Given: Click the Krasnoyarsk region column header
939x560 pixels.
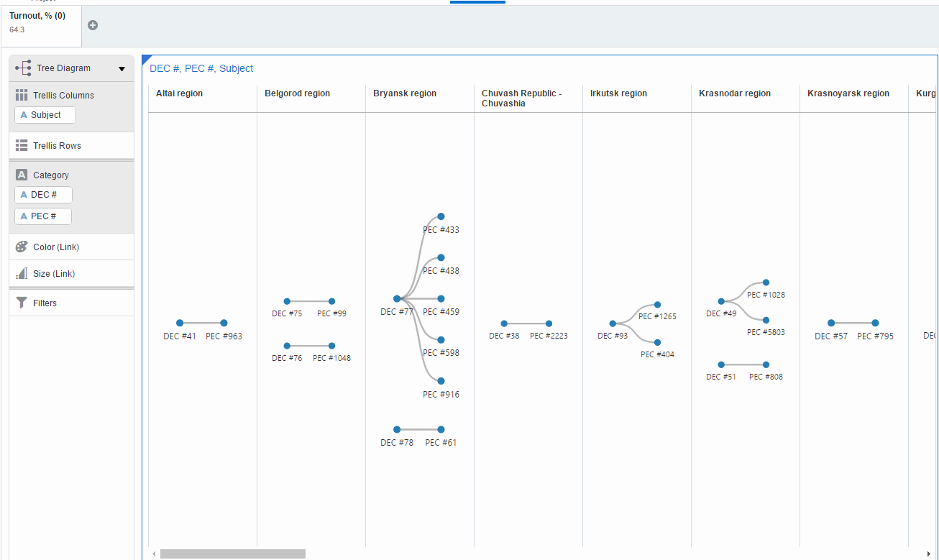Looking at the screenshot, I should tap(848, 93).
